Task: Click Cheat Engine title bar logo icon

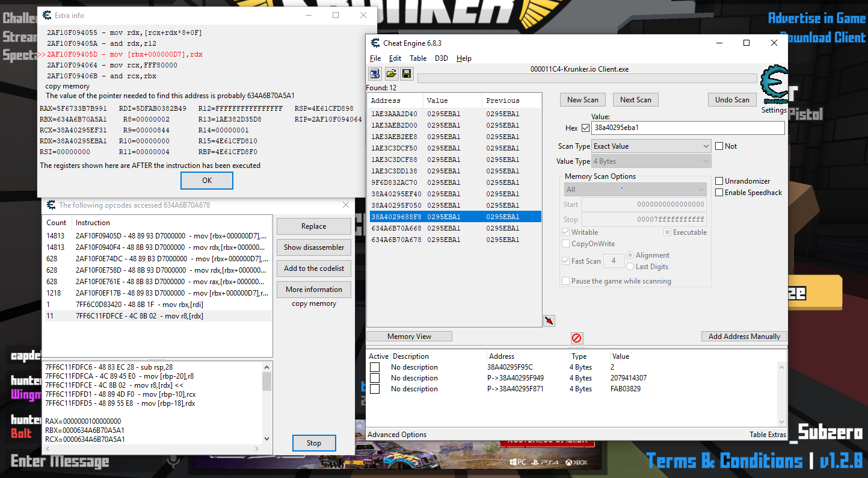Action: coord(375,43)
